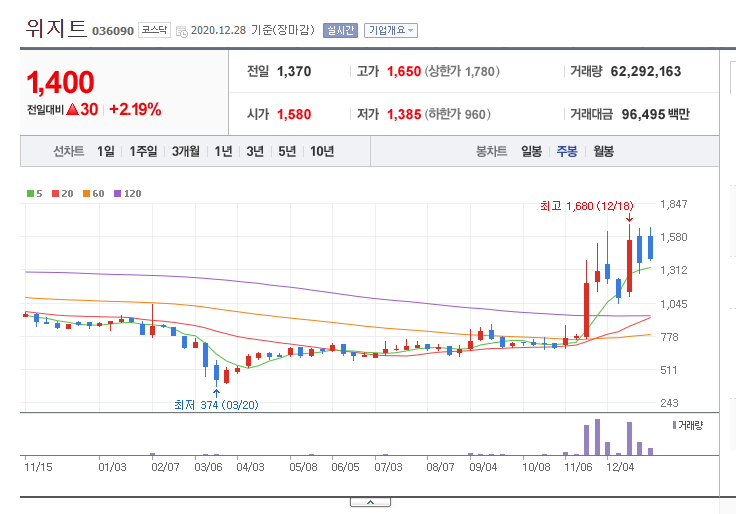Click the 최고 1,680 (12/18) high marker
Viewport: 736px width, 514px height.
click(x=586, y=206)
